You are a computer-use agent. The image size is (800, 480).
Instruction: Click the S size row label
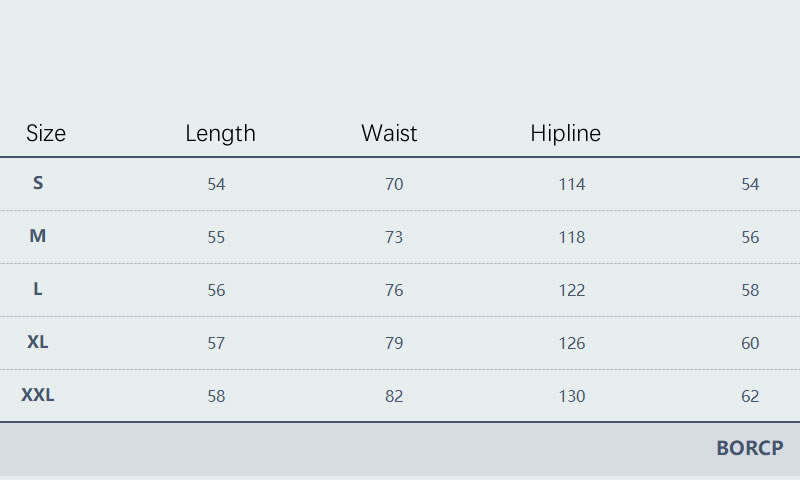tap(38, 183)
